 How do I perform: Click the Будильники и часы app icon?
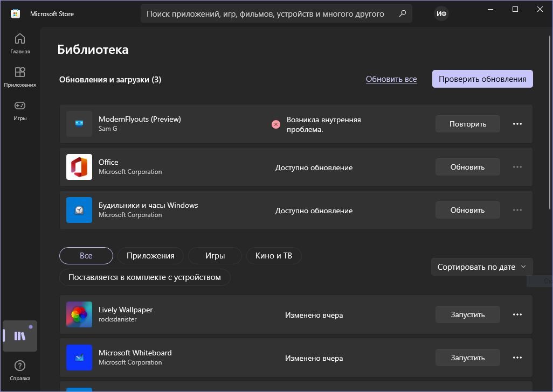tap(79, 210)
